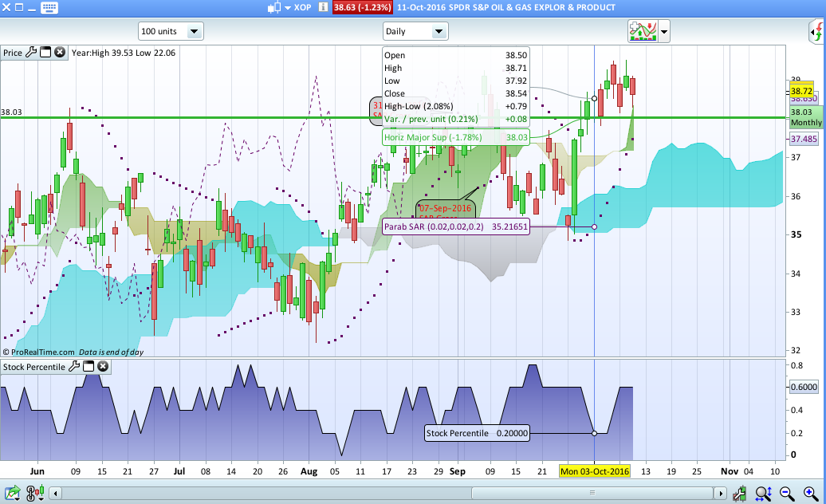This screenshot has width=826, height=504.
Task: Click the Aug label on date axis
Action: tap(309, 471)
